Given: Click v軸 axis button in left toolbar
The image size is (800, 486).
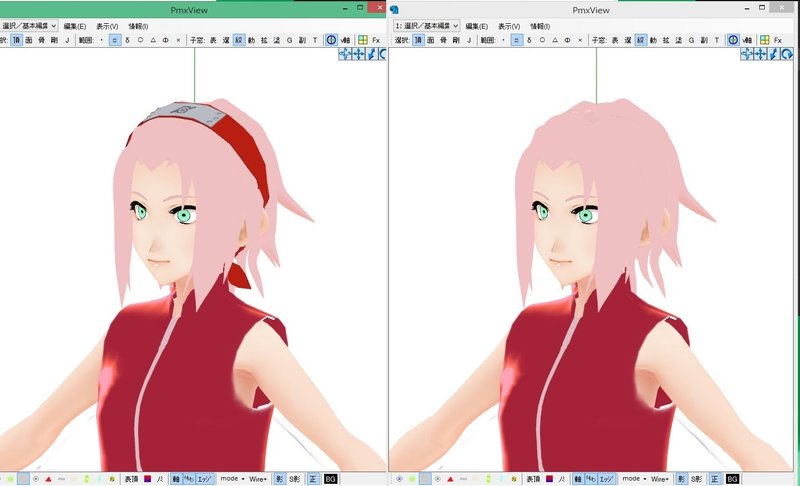Looking at the screenshot, I should tap(345, 40).
